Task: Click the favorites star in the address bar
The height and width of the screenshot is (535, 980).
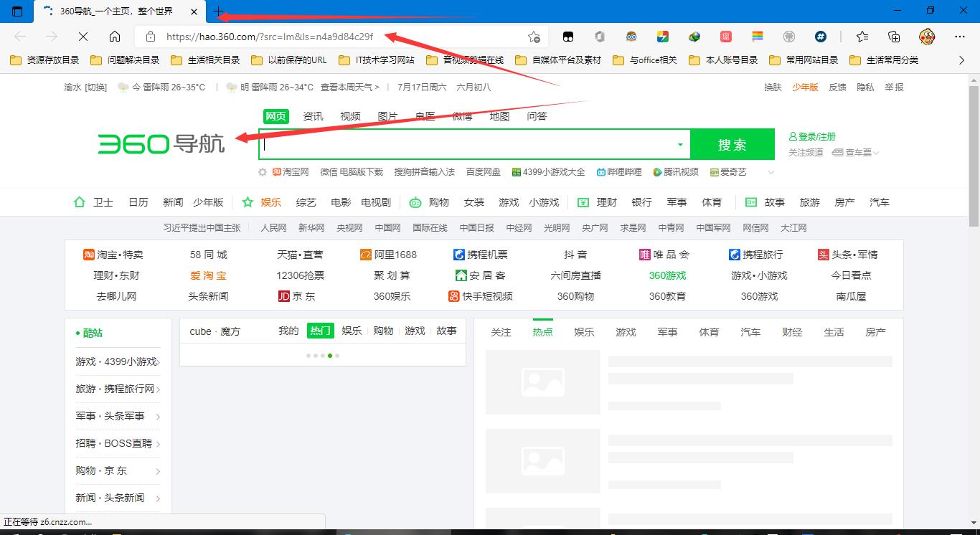Action: pyautogui.click(x=533, y=36)
